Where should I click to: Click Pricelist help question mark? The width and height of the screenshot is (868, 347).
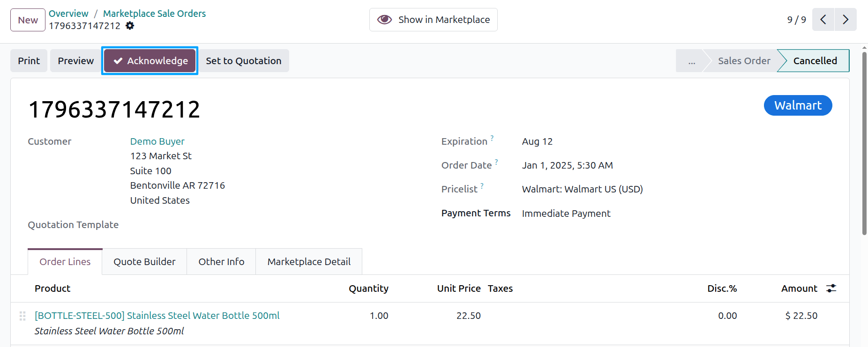[x=482, y=185]
